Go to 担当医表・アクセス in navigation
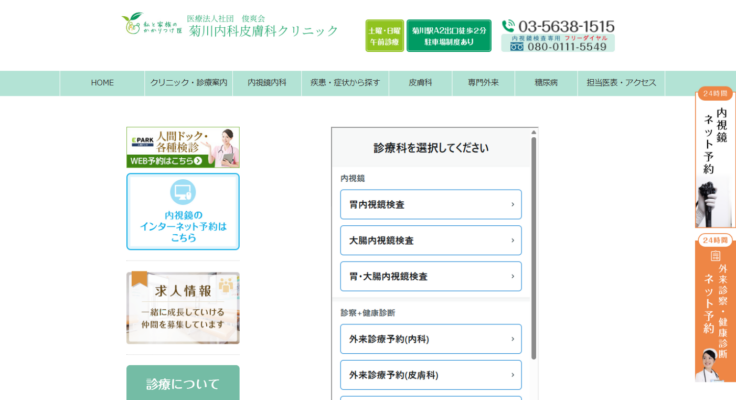736x400 pixels. click(621, 83)
